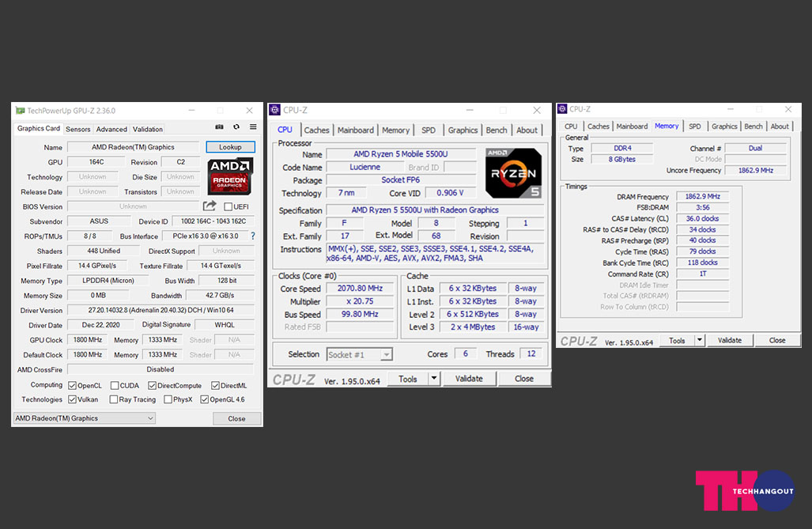Click the GPU-Z screenshot camera icon
This screenshot has width=812, height=529.
coord(220,127)
